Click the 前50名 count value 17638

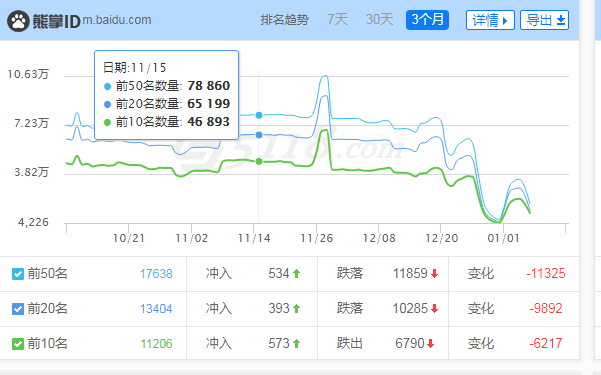point(156,274)
